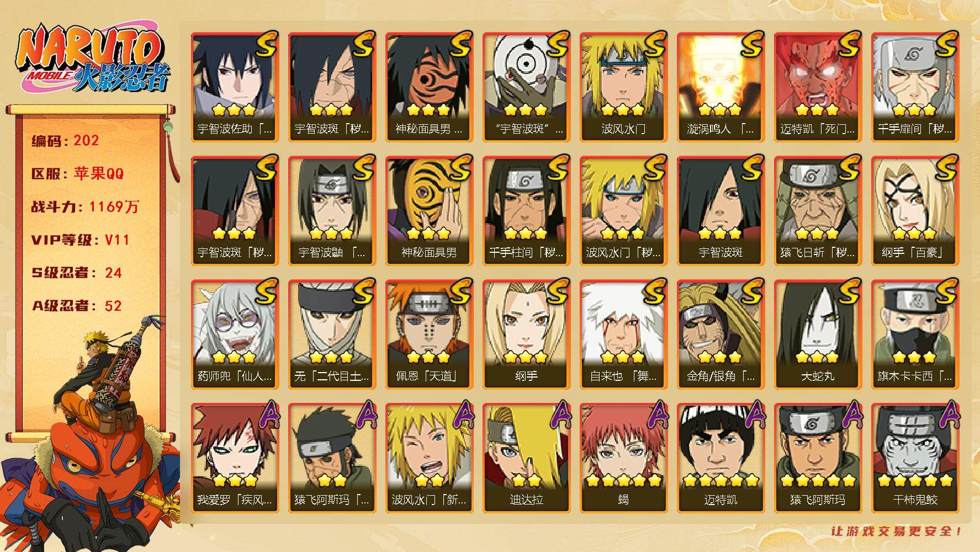Choose the 干柿鬼鲛 ninja card
The image size is (980, 552).
pos(914,458)
